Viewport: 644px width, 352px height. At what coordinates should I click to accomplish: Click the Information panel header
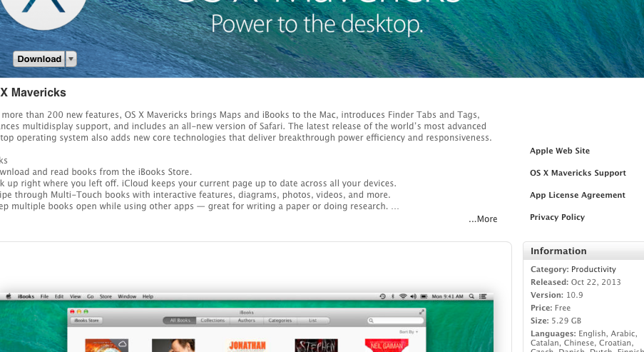click(x=583, y=251)
